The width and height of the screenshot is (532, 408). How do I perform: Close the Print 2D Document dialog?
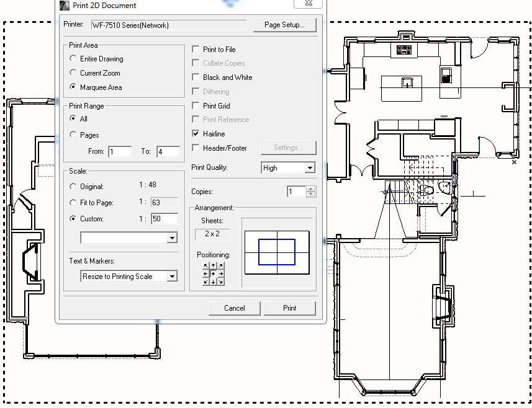tap(308, 3)
